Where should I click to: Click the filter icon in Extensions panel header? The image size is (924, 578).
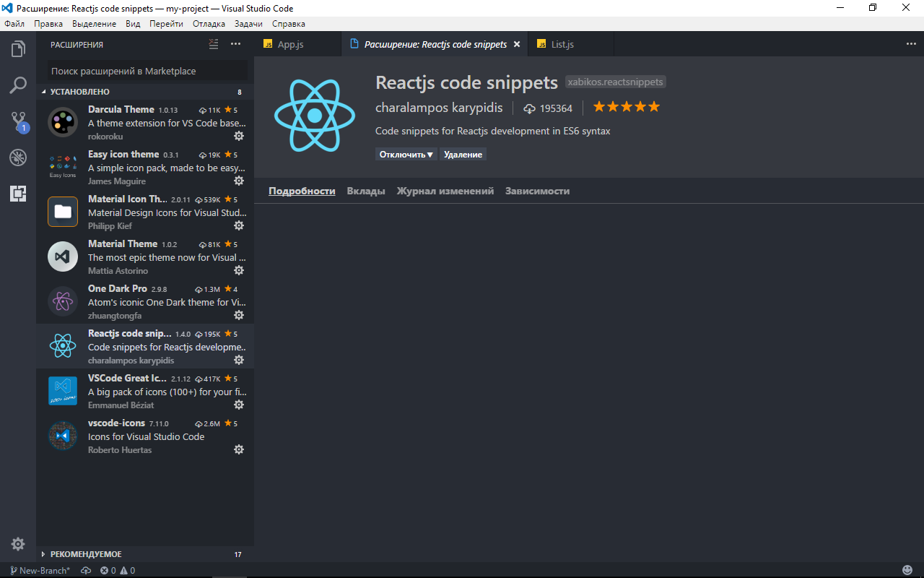coord(213,44)
